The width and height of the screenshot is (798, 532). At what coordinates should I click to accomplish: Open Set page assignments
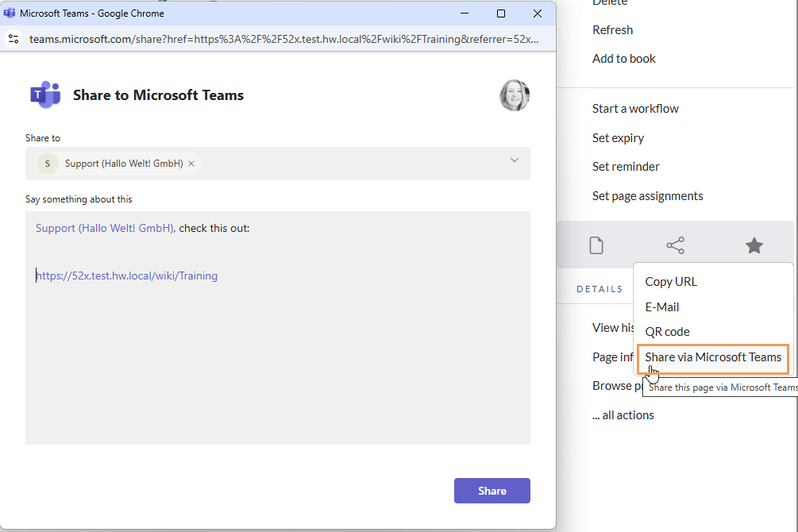(x=647, y=196)
